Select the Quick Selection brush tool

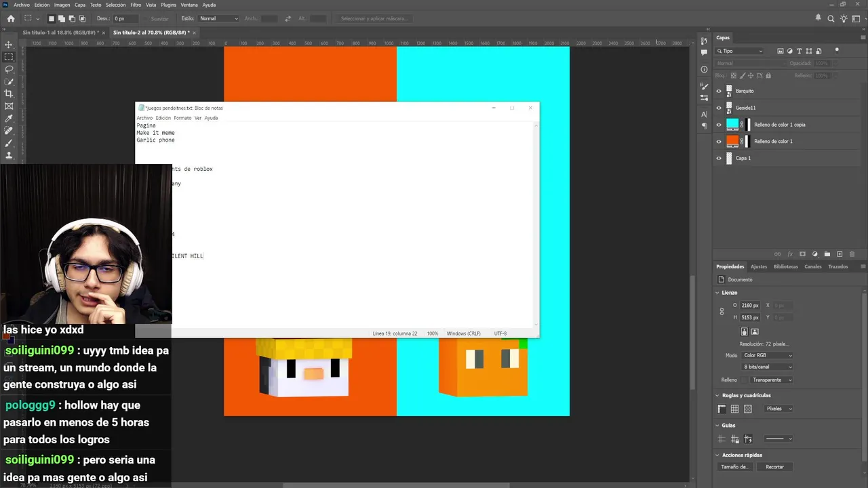(9, 81)
